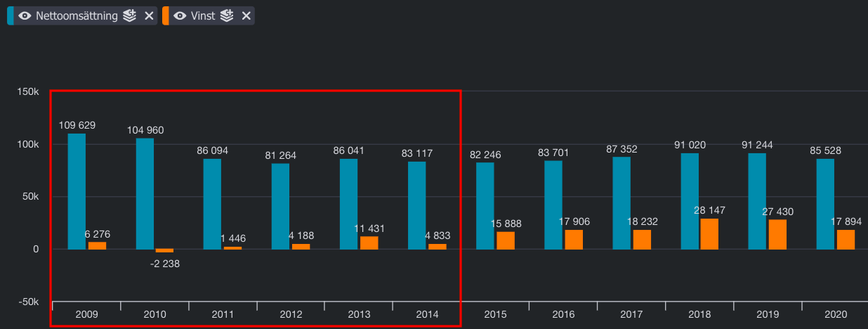Click the stack icon on Vinst chip
Viewport: 868px width, 329px height.
point(226,15)
